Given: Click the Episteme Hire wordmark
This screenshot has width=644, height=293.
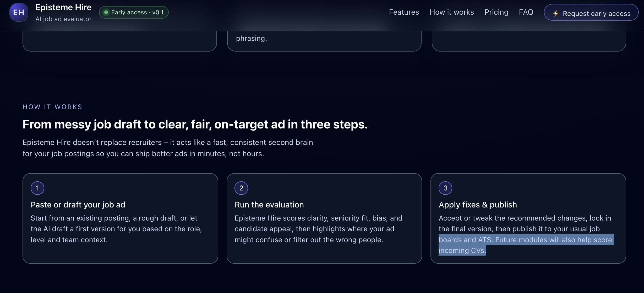Looking at the screenshot, I should (x=63, y=7).
